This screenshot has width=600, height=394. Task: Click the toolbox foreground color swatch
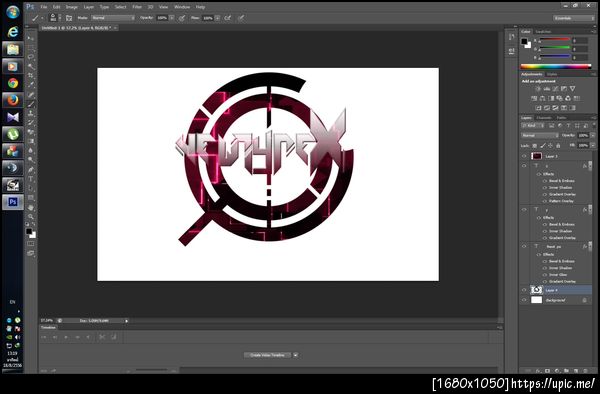(x=29, y=231)
